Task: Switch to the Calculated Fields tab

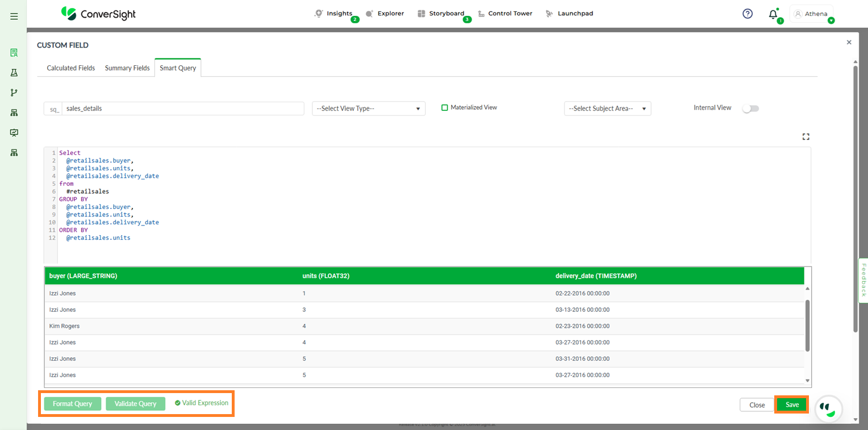Action: click(71, 68)
